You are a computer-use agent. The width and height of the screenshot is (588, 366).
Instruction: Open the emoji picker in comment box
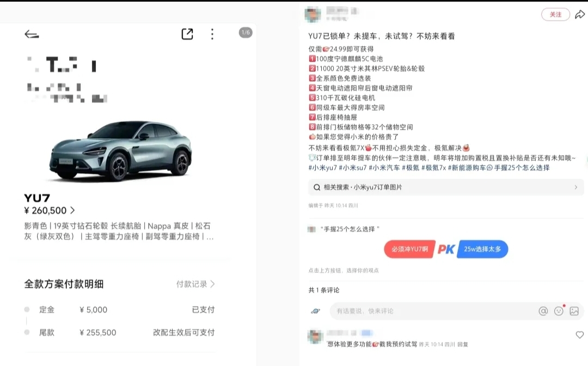point(559,311)
